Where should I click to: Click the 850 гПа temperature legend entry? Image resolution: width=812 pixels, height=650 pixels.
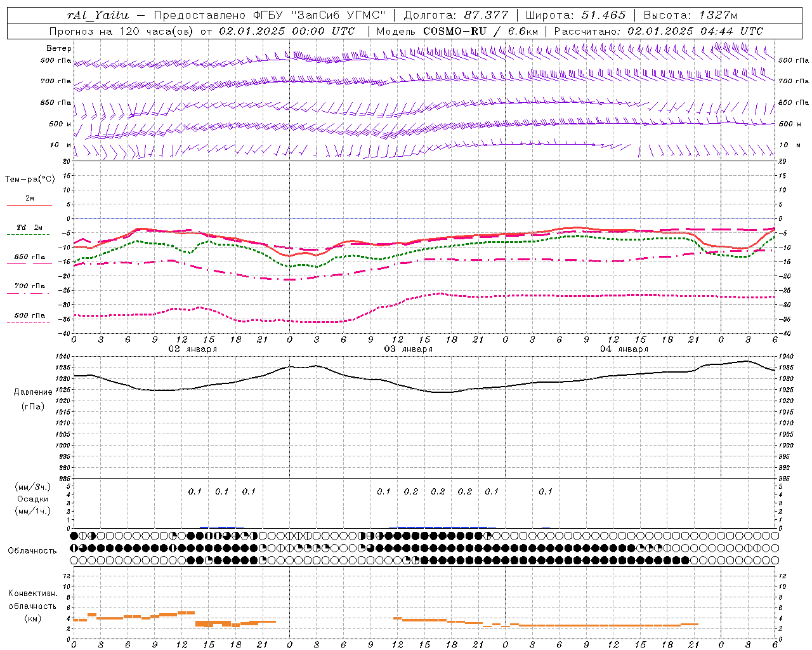(30, 257)
